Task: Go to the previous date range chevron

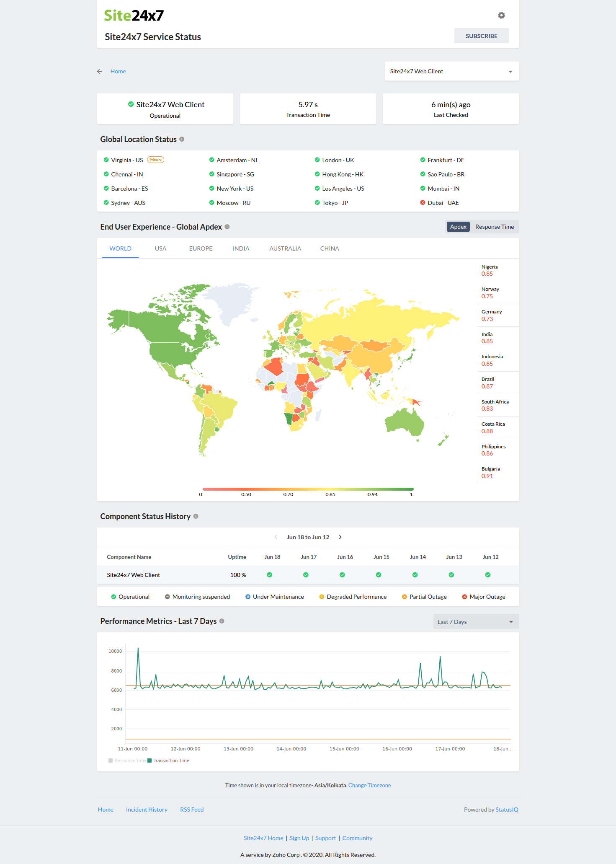Action: tap(276, 537)
